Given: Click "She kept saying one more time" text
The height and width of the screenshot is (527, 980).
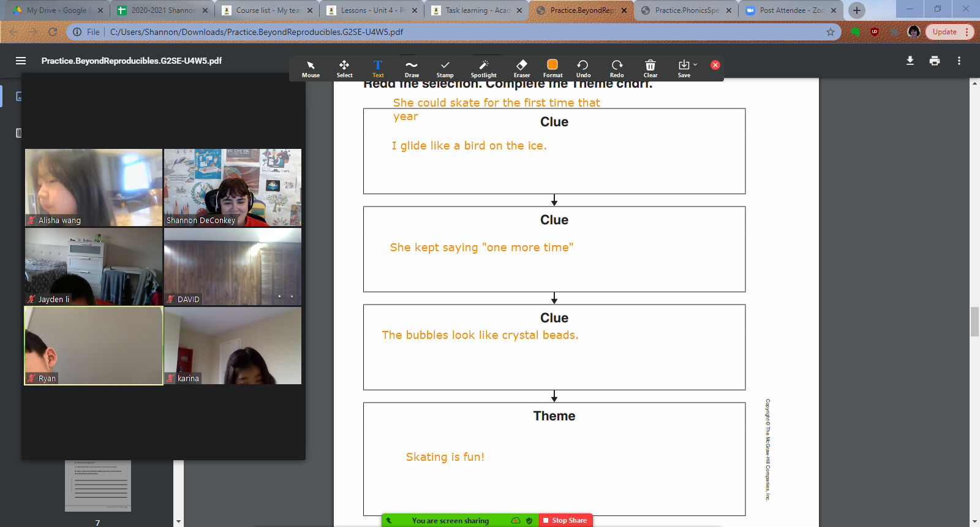Looking at the screenshot, I should 482,248.
